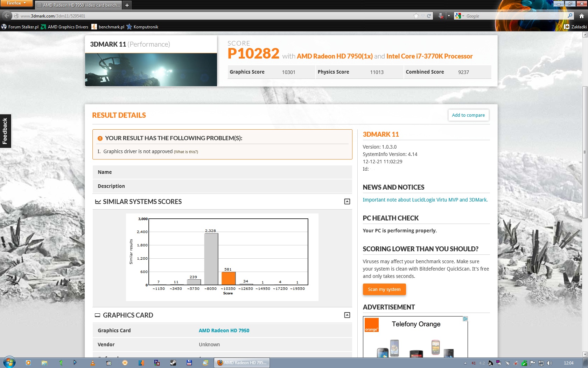588x368 pixels.
Task: Open the Google search engine selector
Action: [459, 16]
